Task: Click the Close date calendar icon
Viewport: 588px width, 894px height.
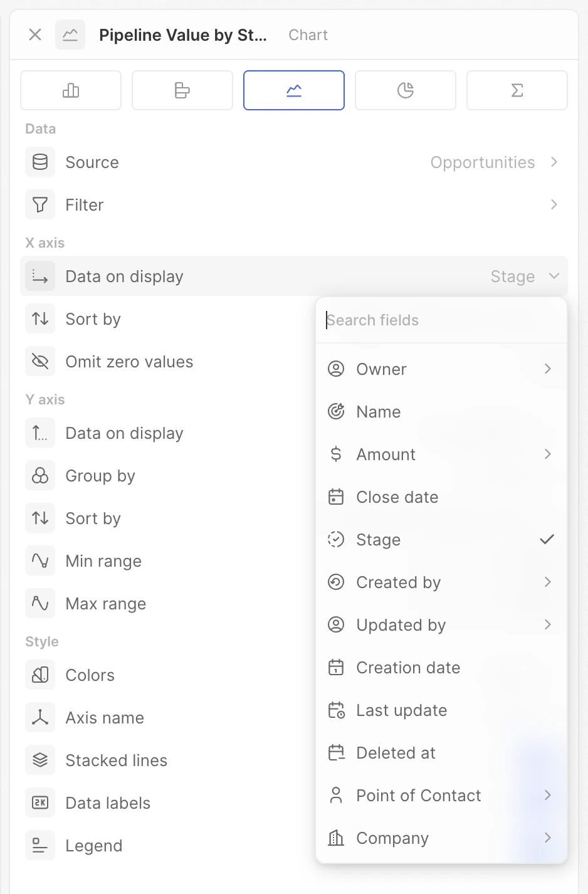Action: (x=336, y=497)
